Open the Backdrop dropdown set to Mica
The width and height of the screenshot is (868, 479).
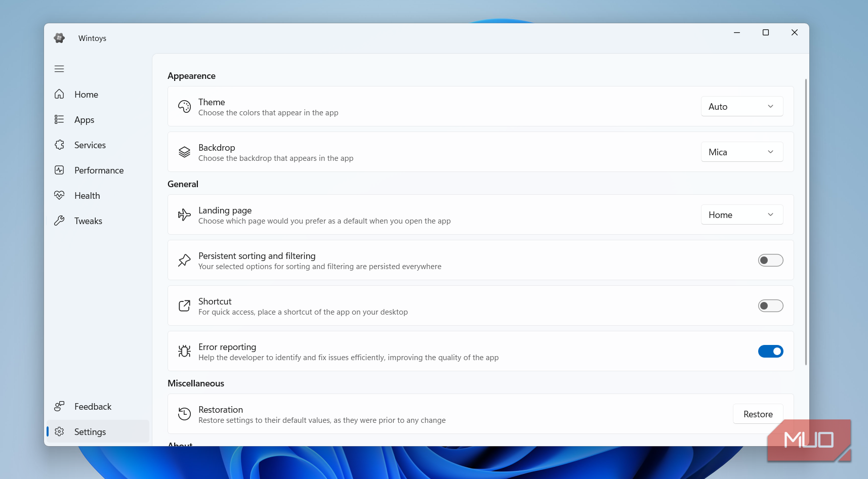pyautogui.click(x=742, y=152)
